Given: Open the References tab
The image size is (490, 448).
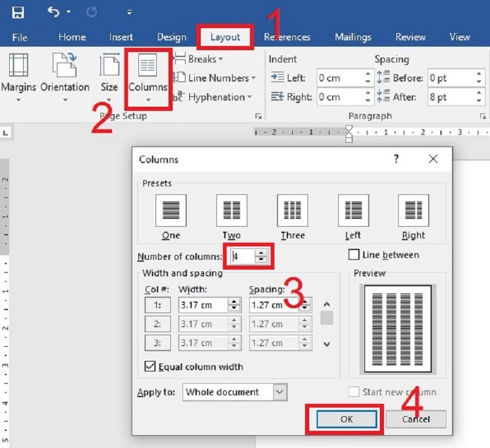Looking at the screenshot, I should [x=287, y=37].
